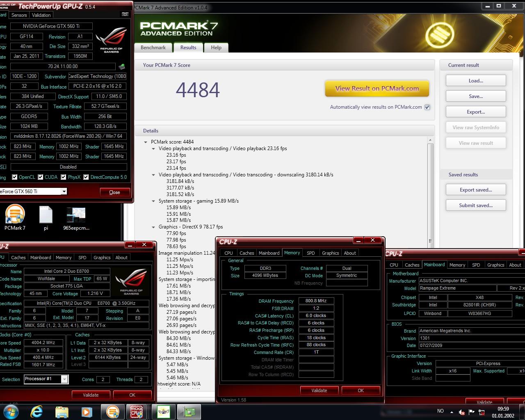Open the About tab in right CPU-Z window
525x420 pixels.
coord(515,265)
